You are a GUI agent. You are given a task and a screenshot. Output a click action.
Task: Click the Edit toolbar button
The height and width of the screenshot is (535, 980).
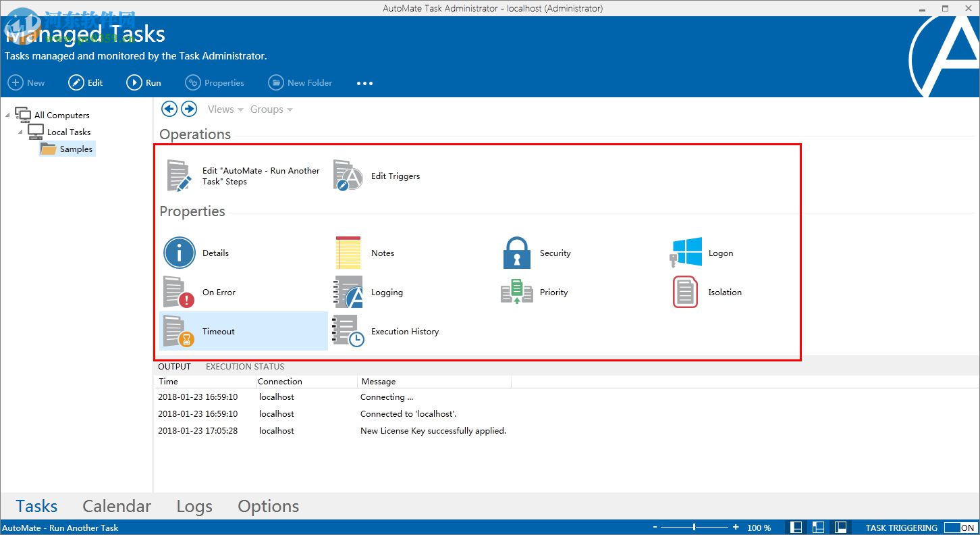click(x=86, y=83)
